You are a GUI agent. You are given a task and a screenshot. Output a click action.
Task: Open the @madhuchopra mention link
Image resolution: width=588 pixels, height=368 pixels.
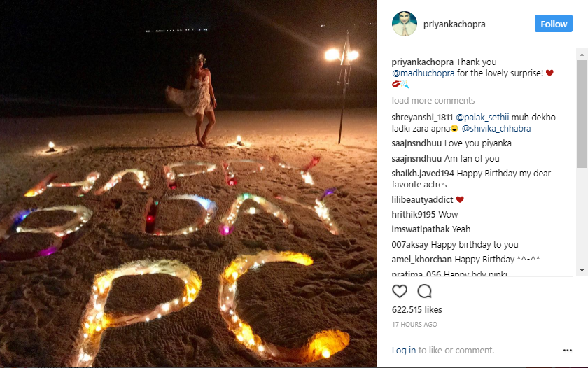[423, 73]
